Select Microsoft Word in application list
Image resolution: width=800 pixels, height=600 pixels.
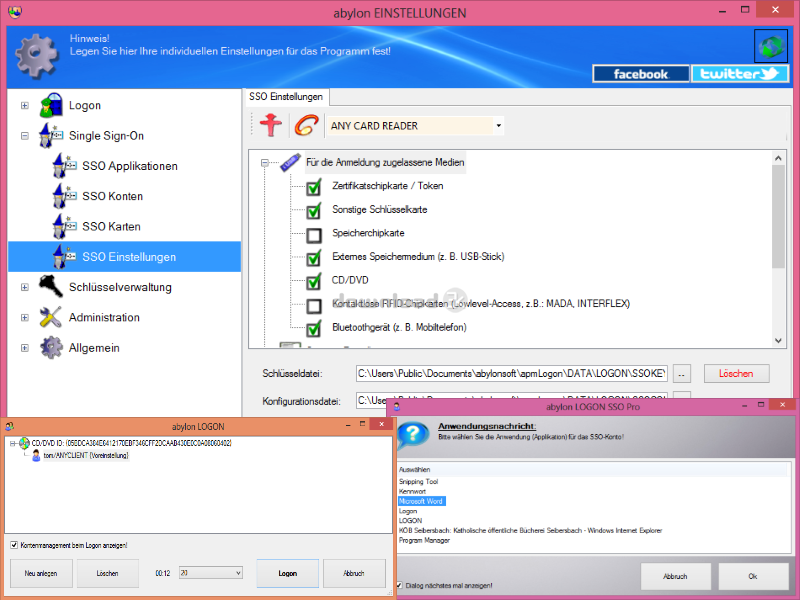pyautogui.click(x=421, y=501)
